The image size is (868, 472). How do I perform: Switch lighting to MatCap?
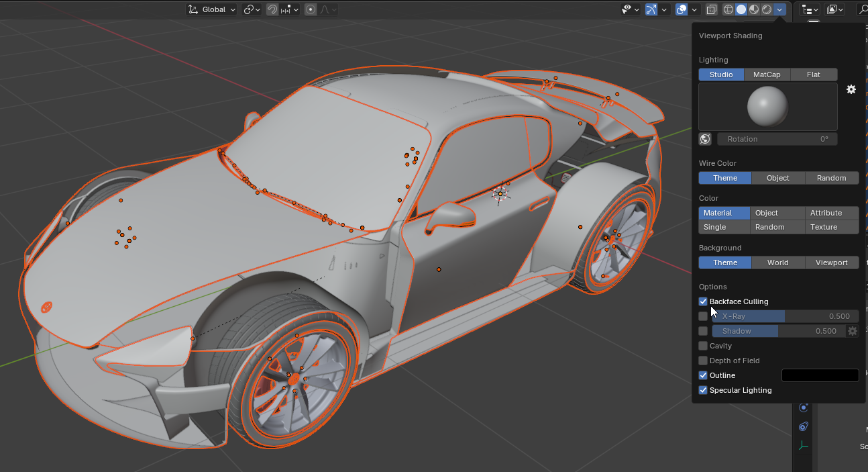(767, 75)
